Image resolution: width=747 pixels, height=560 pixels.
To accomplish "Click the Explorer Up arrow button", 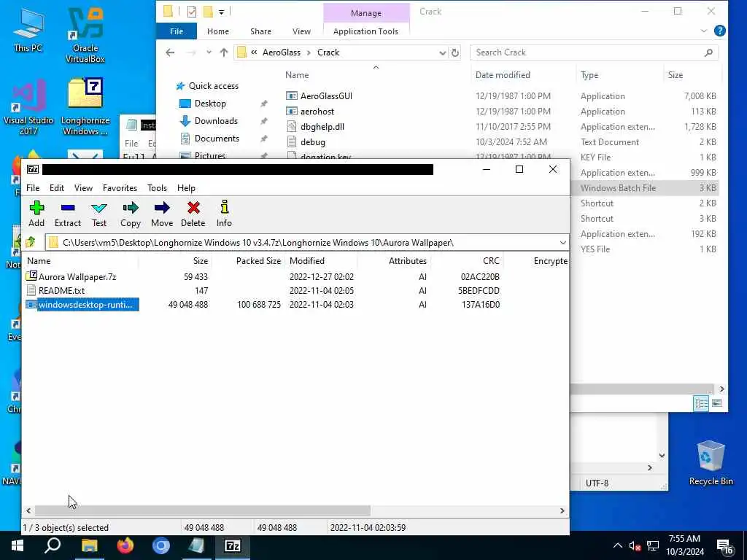I will [224, 52].
